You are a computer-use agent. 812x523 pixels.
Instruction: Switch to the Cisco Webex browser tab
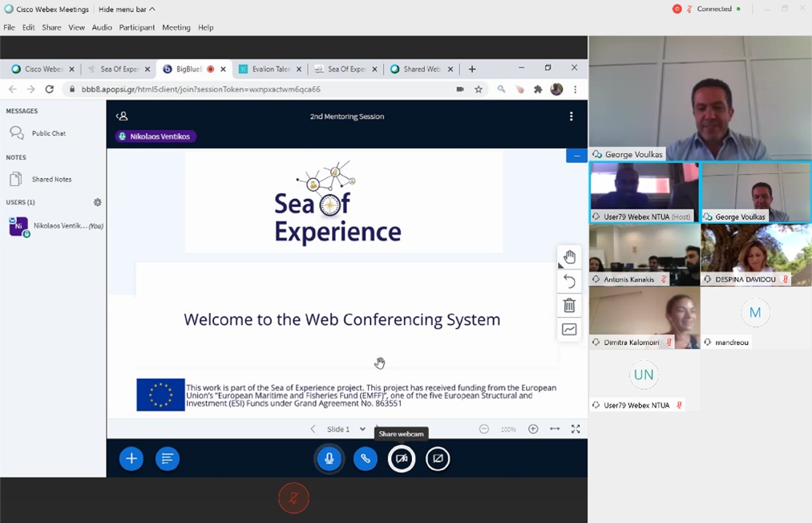(x=43, y=69)
